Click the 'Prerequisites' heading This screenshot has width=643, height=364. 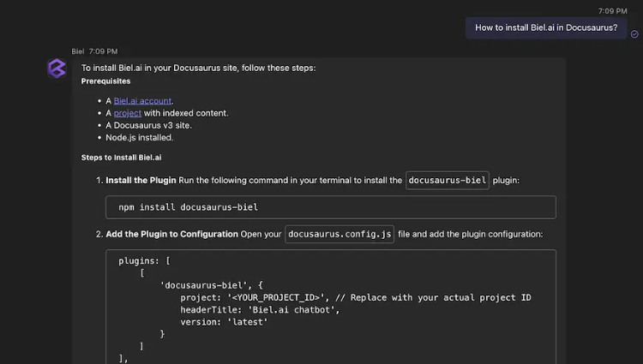tap(105, 81)
